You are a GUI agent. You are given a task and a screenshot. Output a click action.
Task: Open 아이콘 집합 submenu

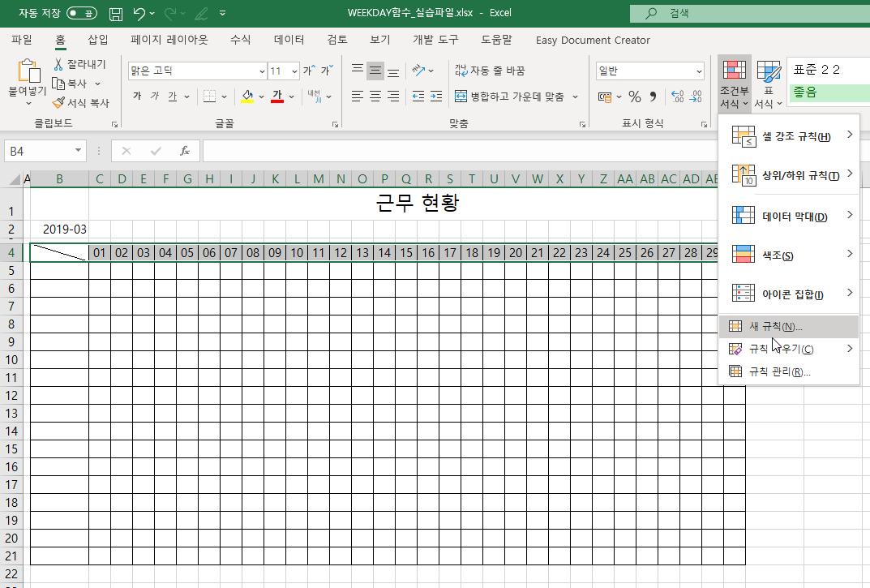[x=789, y=294]
